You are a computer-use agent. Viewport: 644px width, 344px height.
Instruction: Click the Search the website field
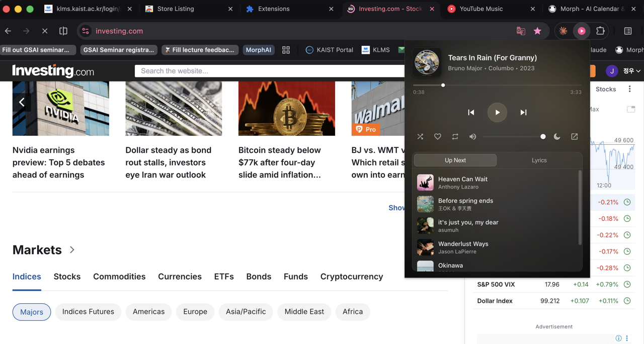pos(270,71)
